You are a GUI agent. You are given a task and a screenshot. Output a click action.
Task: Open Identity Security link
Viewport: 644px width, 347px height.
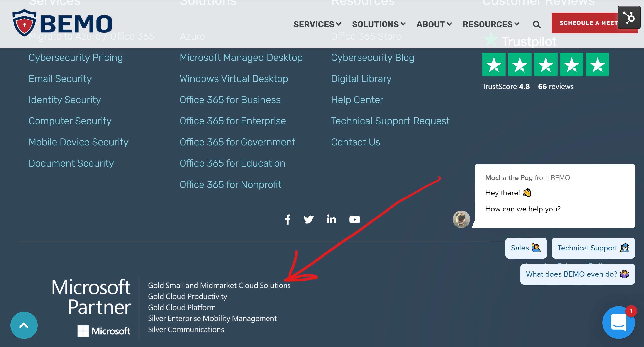(x=64, y=100)
